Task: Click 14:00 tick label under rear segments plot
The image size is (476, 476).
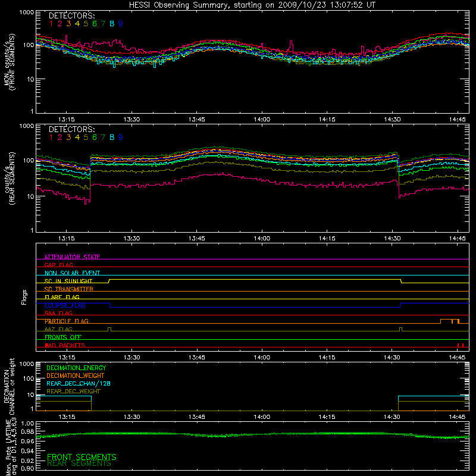Action: tap(262, 239)
